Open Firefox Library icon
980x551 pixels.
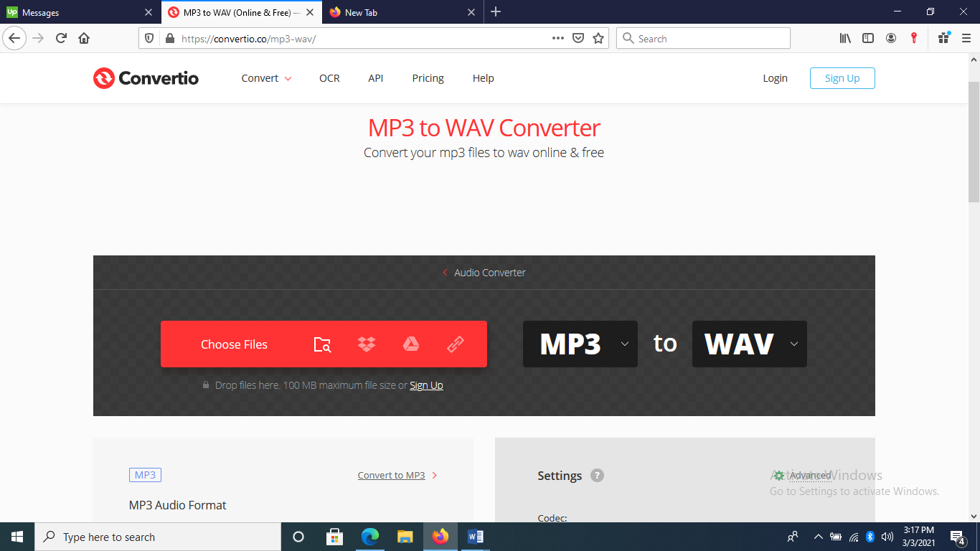[845, 38]
